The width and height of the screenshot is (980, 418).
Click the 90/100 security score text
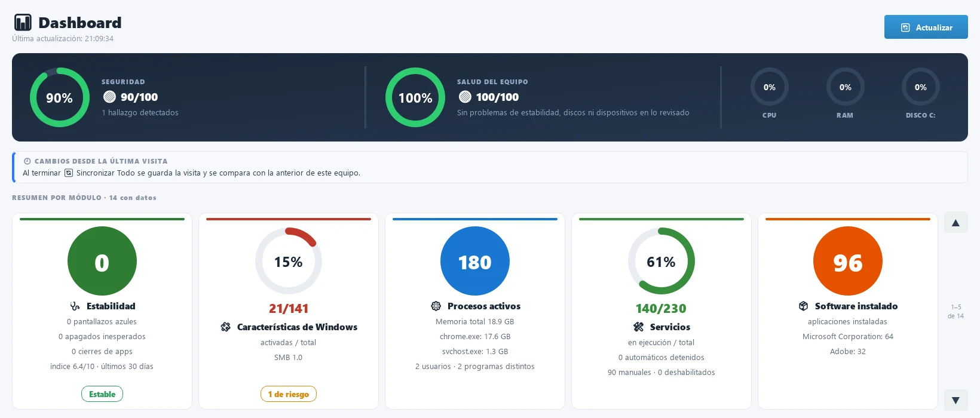point(139,97)
